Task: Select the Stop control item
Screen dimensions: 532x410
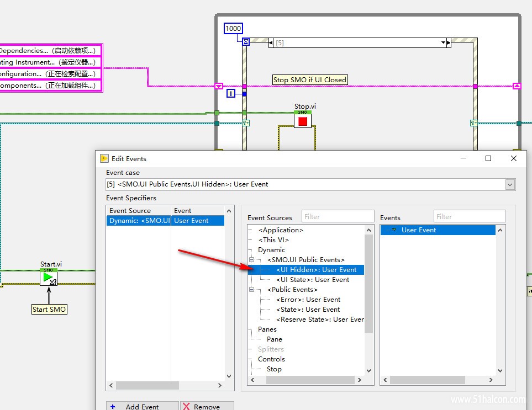Action: 274,369
